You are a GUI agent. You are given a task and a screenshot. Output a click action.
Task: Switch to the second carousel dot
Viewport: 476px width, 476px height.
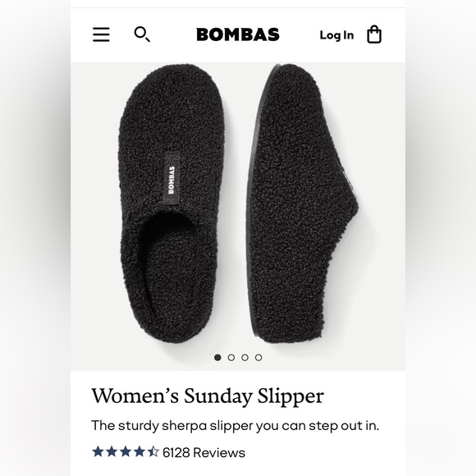[231, 357]
